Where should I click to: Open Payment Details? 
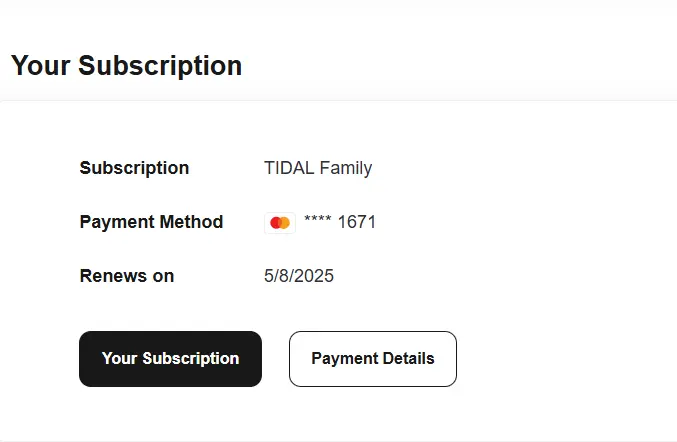coord(373,359)
